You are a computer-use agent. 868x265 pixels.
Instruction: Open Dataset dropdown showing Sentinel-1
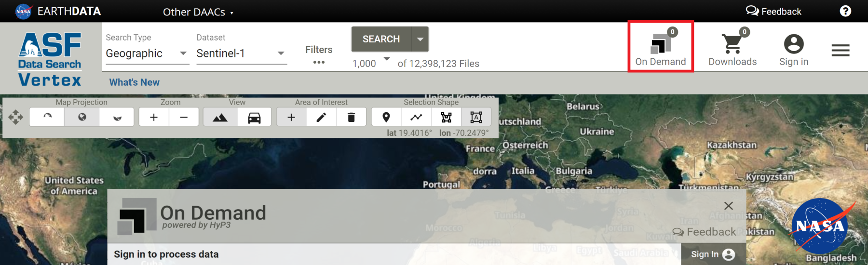pos(242,53)
